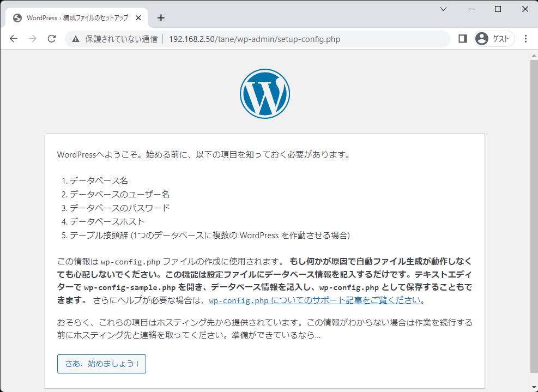Click list item データベースのユーザー名

(120, 195)
